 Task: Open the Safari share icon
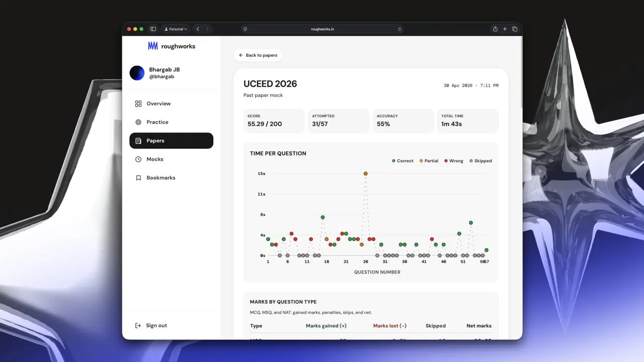click(x=495, y=29)
